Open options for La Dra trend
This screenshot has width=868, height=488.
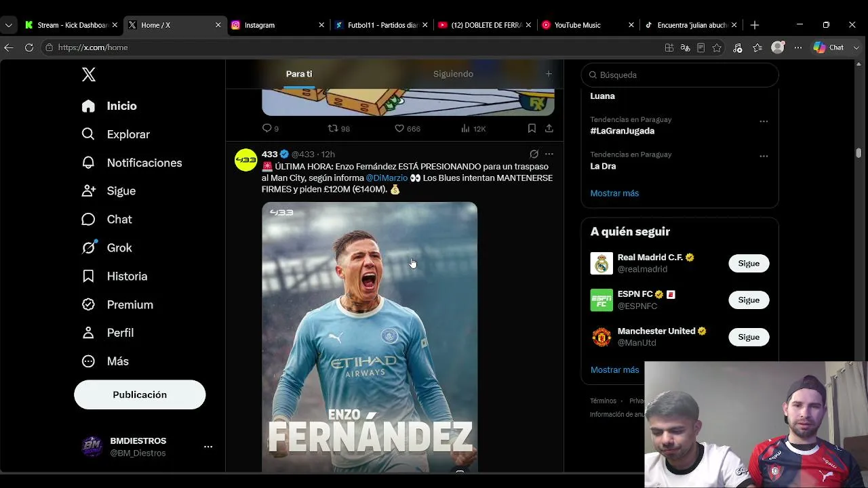pos(764,156)
